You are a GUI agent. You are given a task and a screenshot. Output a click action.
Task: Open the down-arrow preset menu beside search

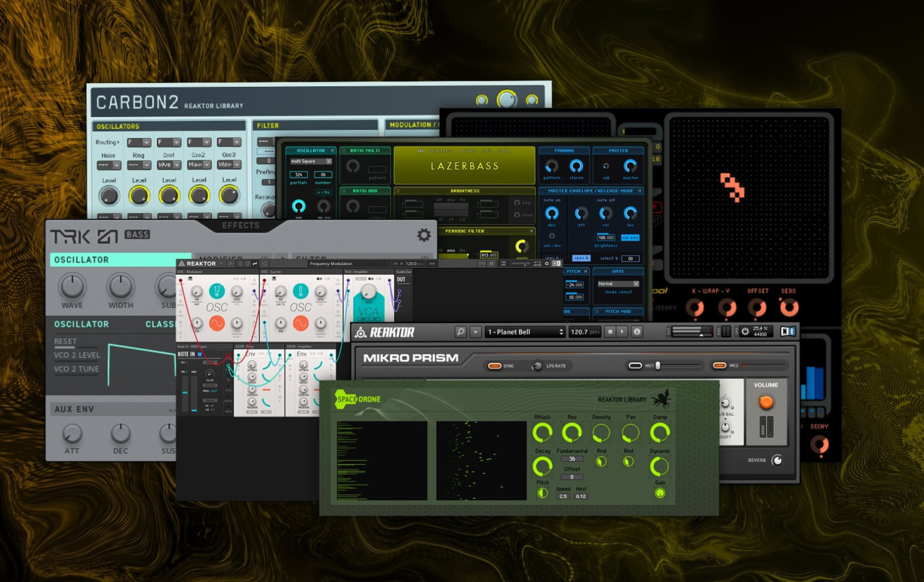pos(475,332)
